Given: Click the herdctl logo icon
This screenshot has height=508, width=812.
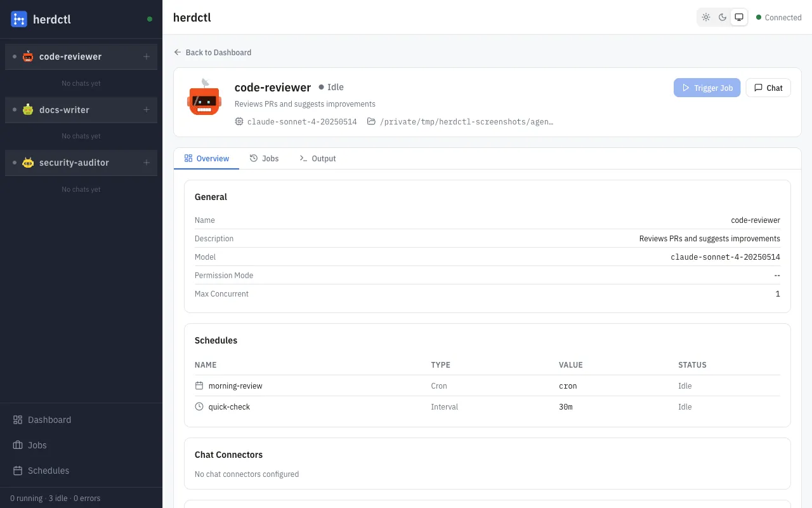Looking at the screenshot, I should (17, 19).
